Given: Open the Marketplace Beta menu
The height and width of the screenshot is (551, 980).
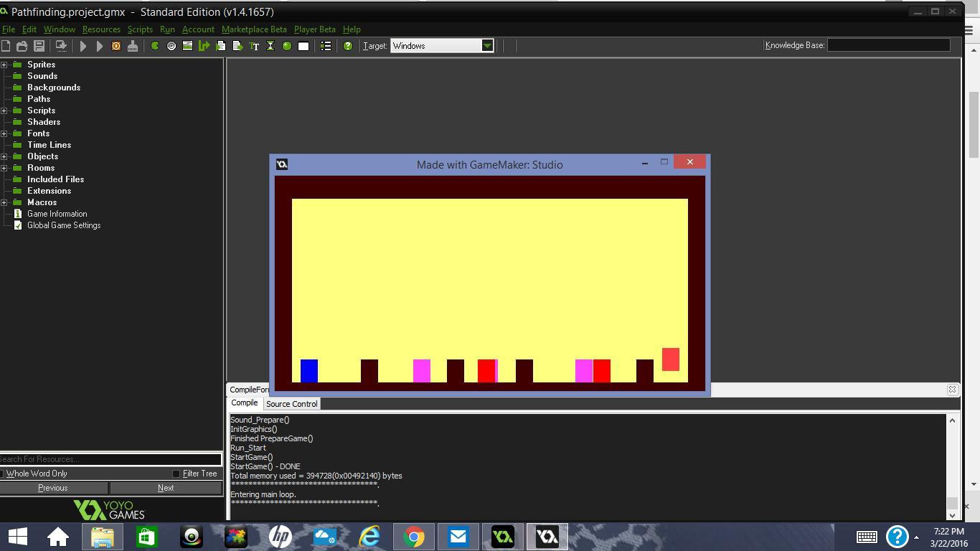Looking at the screenshot, I should [254, 29].
